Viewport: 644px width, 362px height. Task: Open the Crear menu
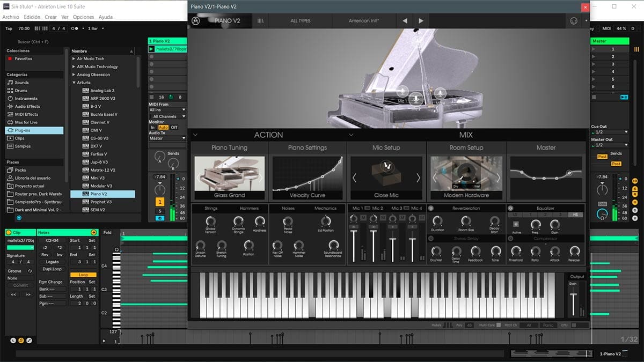(51, 17)
